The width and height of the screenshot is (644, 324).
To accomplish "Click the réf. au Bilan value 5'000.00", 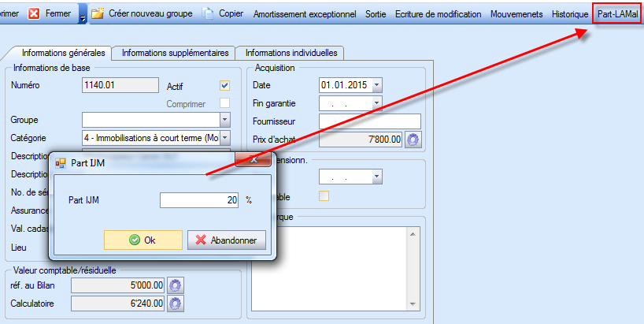I will tap(117, 285).
